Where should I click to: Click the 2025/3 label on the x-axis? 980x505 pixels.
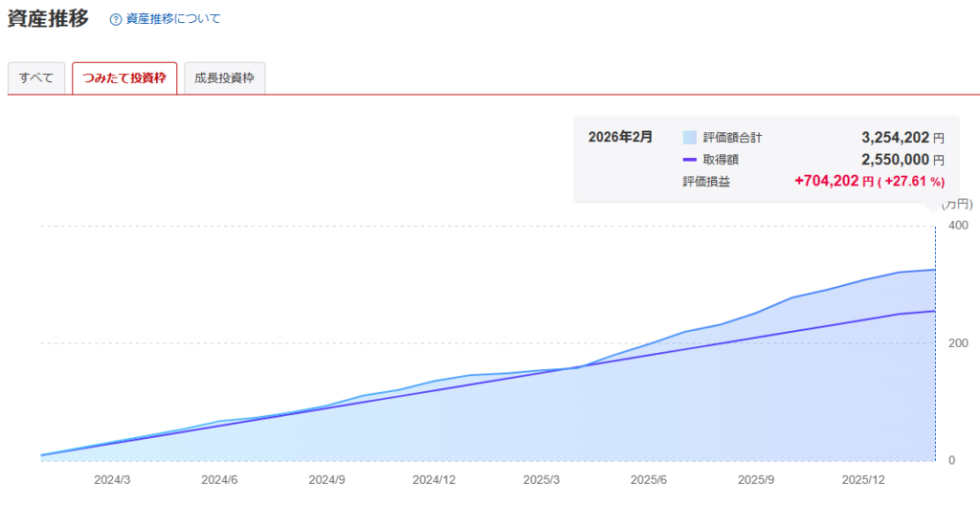point(542,479)
